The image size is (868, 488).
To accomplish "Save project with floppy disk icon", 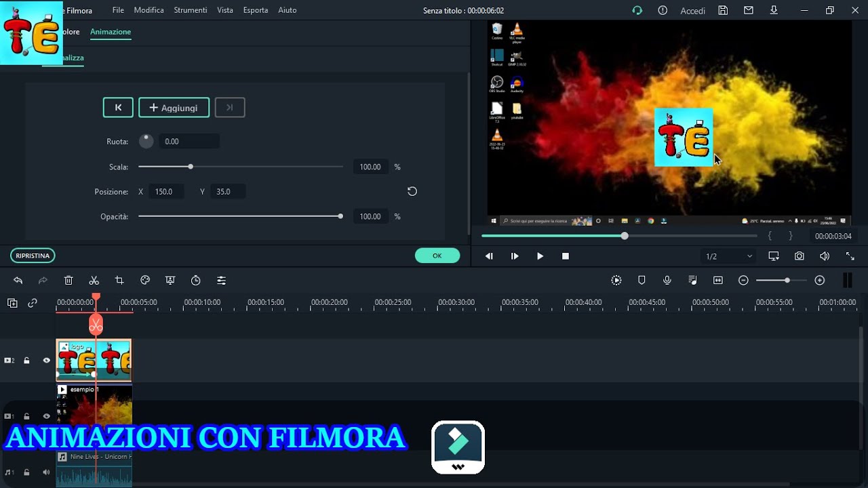I will (x=723, y=10).
